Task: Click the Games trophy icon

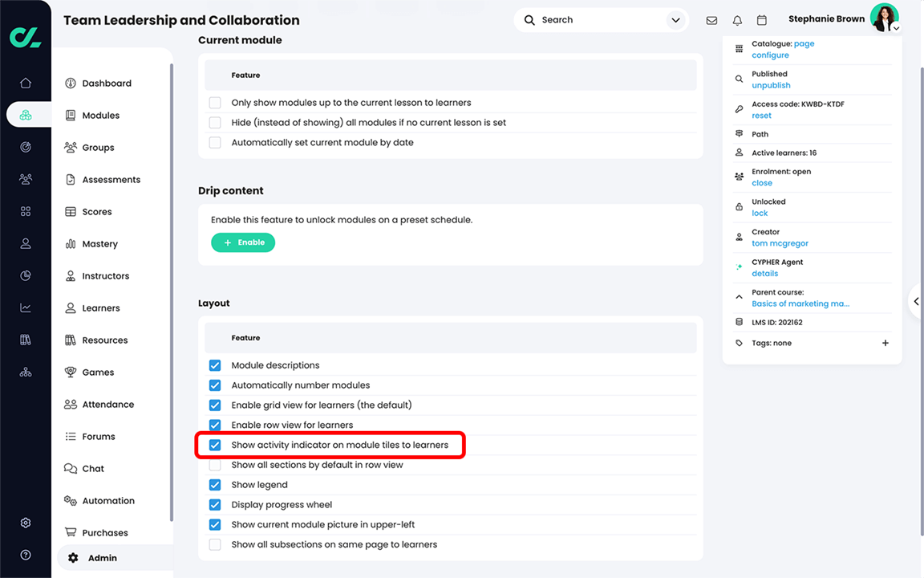Action: pos(71,372)
